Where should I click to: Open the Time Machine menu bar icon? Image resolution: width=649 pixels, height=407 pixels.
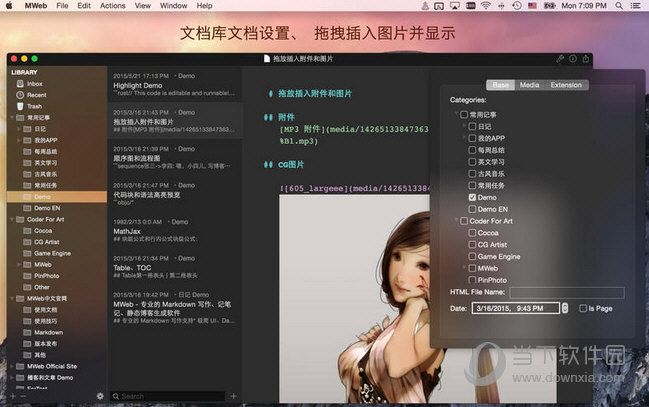[x=517, y=5]
